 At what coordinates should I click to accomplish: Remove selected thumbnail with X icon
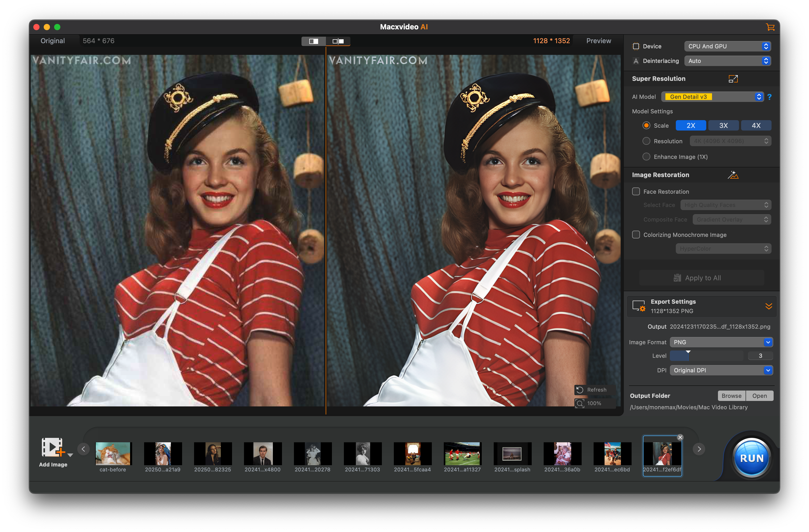pos(680,437)
